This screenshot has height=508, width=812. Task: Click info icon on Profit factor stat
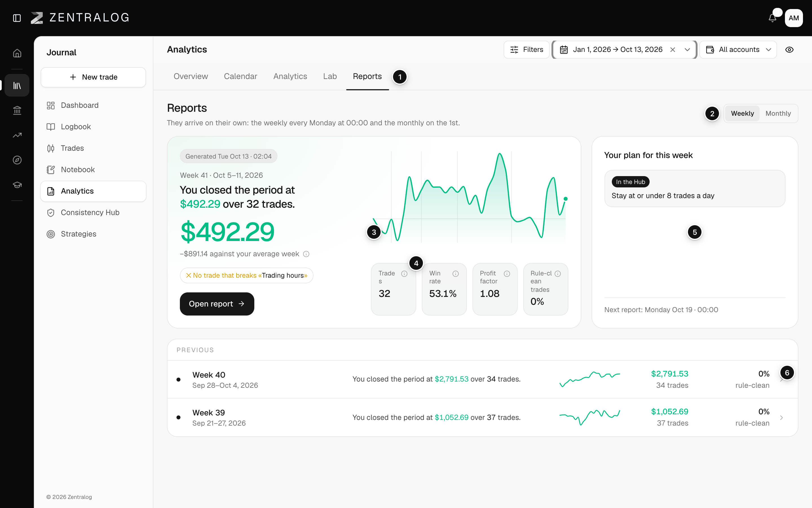coord(507,274)
